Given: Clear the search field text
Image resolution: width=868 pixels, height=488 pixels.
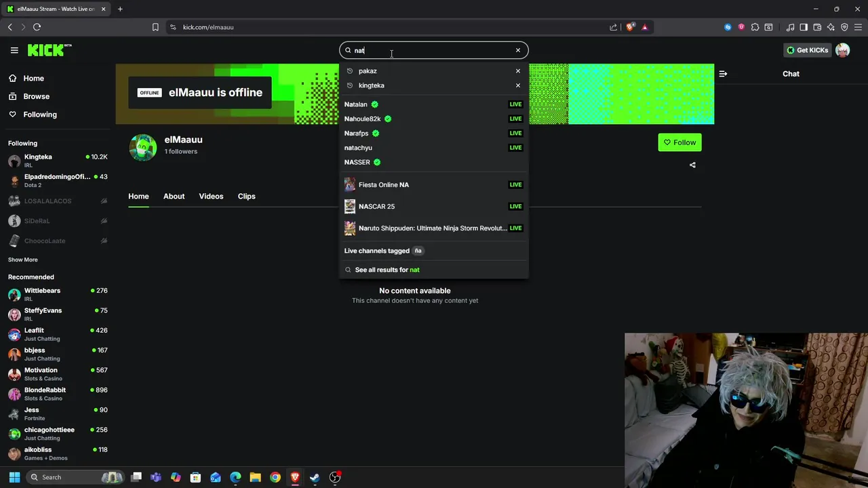Looking at the screenshot, I should (518, 50).
